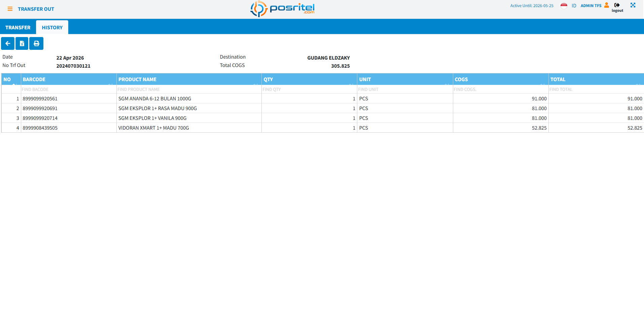Select barcode 8999099920691
This screenshot has width=644, height=334.
pos(40,108)
